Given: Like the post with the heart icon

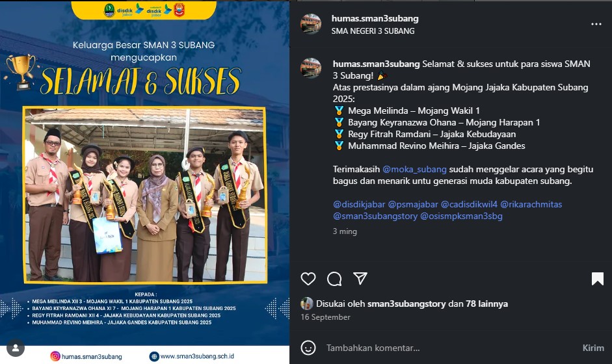Looking at the screenshot, I should [x=308, y=279].
